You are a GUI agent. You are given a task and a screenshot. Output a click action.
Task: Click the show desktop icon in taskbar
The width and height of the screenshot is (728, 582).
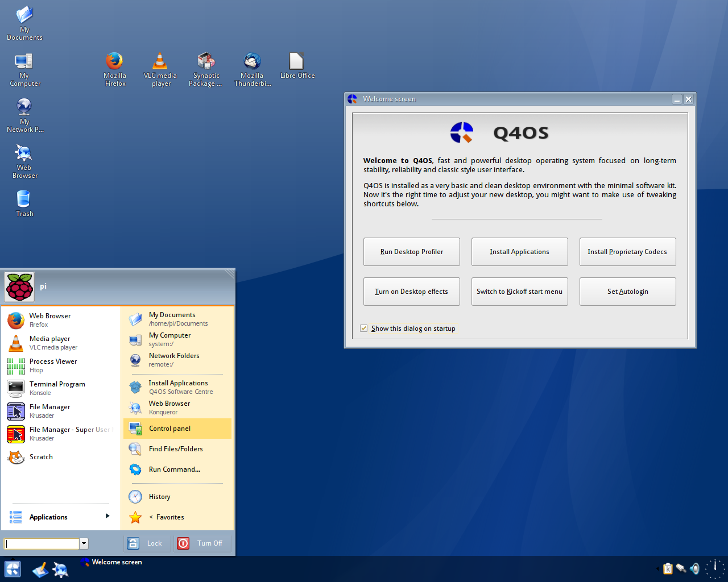click(40, 569)
